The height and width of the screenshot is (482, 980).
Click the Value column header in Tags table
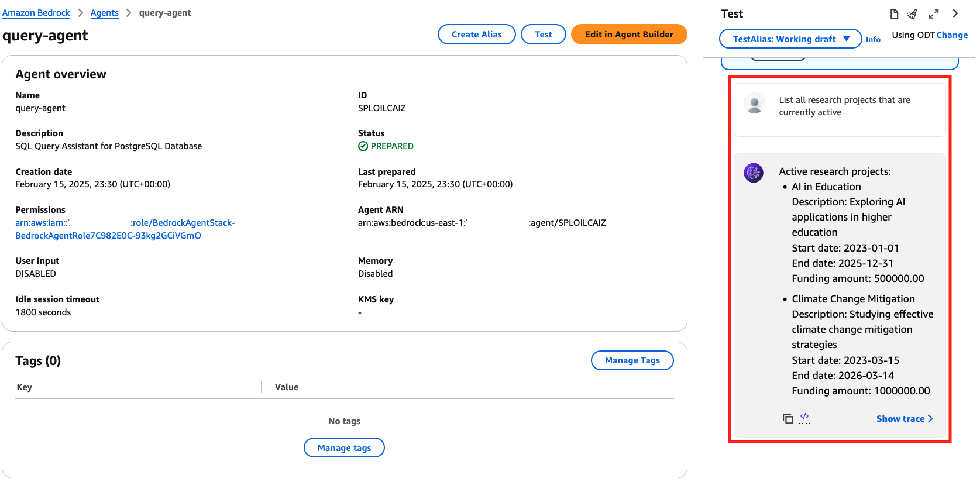(287, 387)
